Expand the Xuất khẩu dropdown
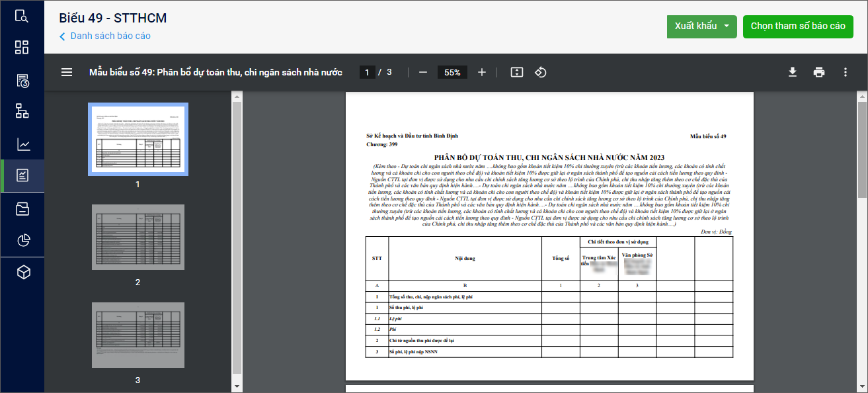The height and width of the screenshot is (393, 868). (726, 26)
